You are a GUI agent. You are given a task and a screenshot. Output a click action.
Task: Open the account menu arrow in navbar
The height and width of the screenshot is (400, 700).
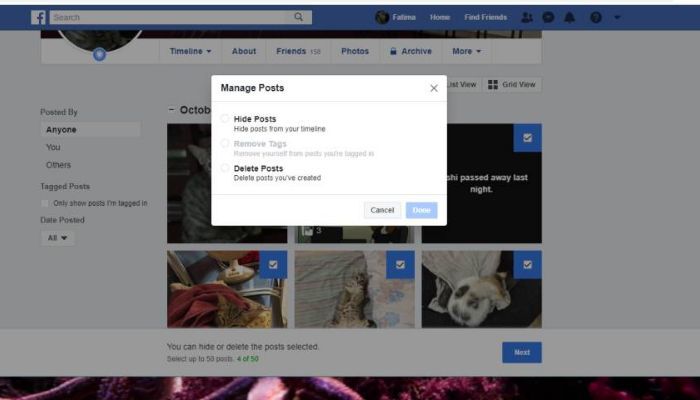pos(617,18)
